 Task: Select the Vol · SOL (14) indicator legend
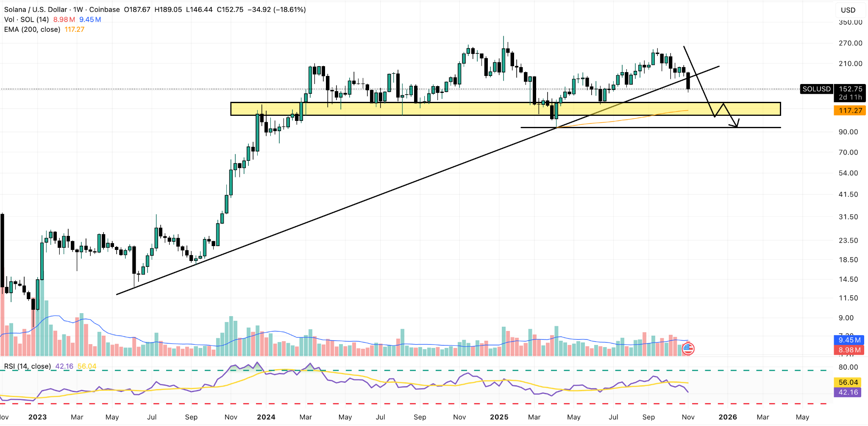pos(26,20)
